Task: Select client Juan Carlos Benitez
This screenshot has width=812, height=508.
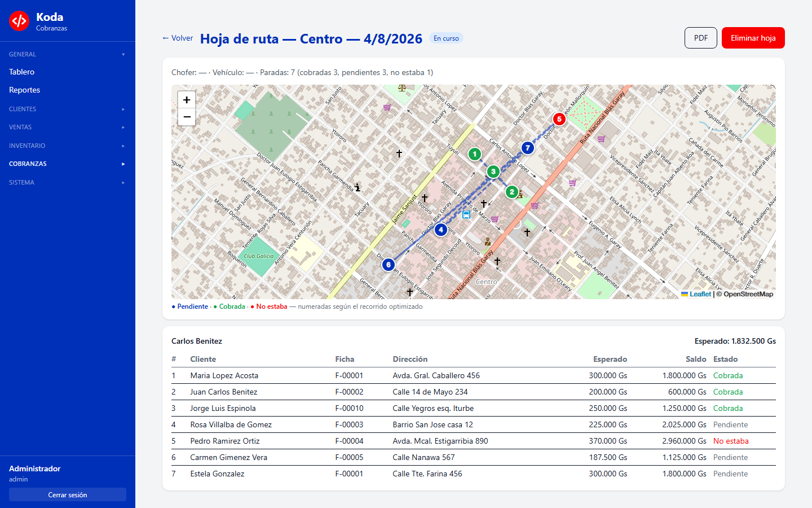Action: point(224,392)
